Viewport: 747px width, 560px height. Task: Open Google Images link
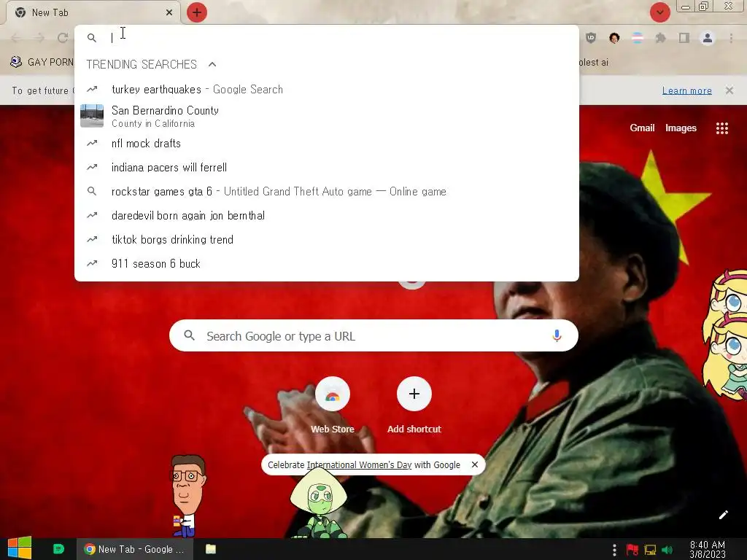click(x=681, y=128)
